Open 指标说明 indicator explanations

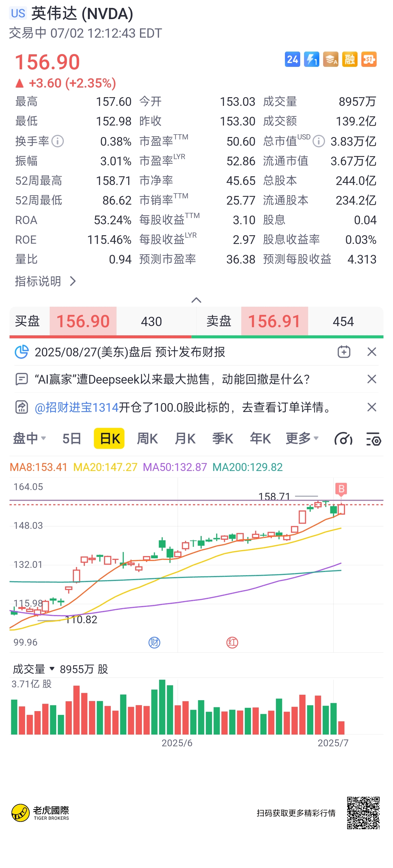[46, 281]
